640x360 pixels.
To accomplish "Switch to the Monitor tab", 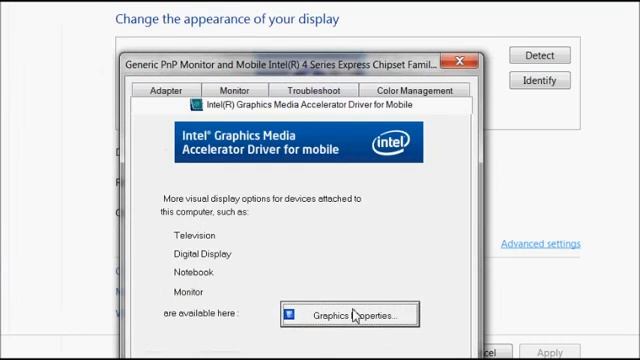I will [x=234, y=91].
